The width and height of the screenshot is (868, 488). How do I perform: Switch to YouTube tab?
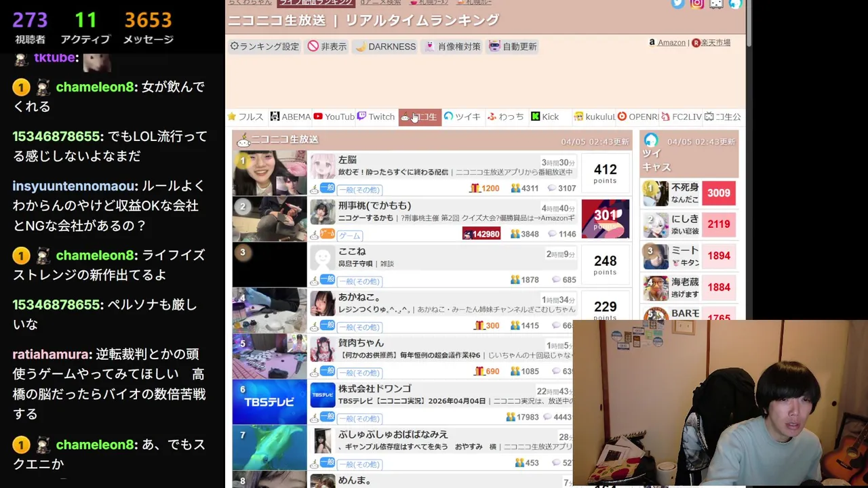pos(334,117)
